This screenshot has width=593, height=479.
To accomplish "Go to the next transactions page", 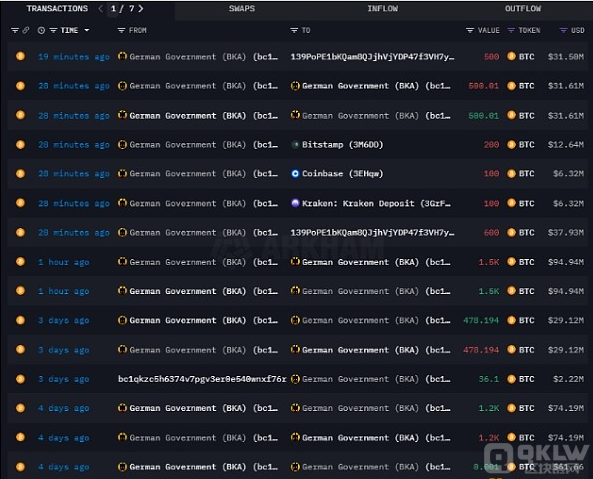I will click(141, 8).
